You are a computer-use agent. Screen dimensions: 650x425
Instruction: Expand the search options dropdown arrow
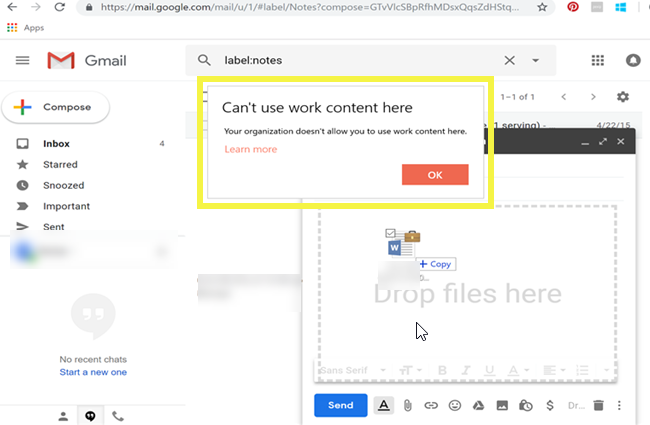[x=535, y=60]
